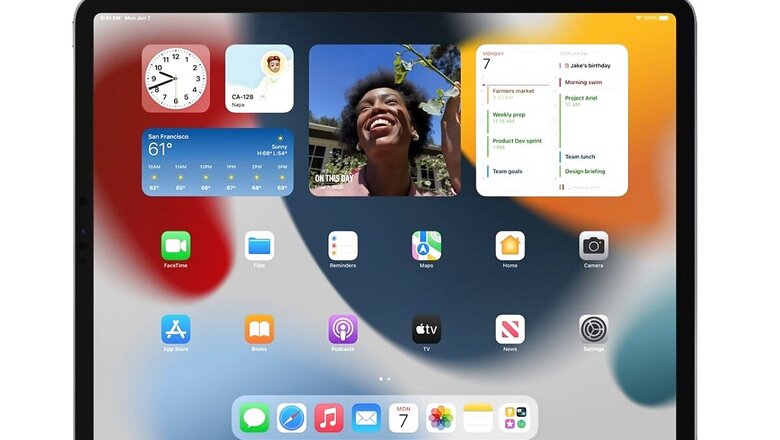780x440 pixels.
Task: Launch the Apple TV app
Action: coord(426,329)
